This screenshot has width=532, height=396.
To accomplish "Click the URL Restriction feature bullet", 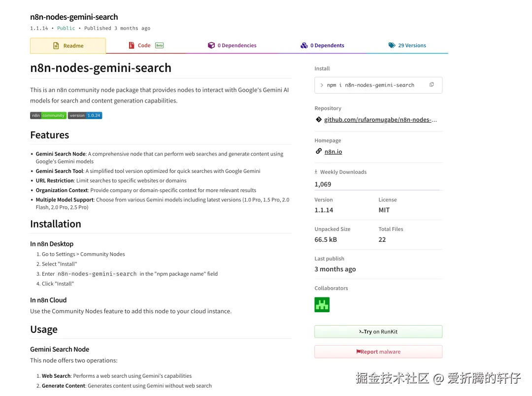I will [111, 181].
